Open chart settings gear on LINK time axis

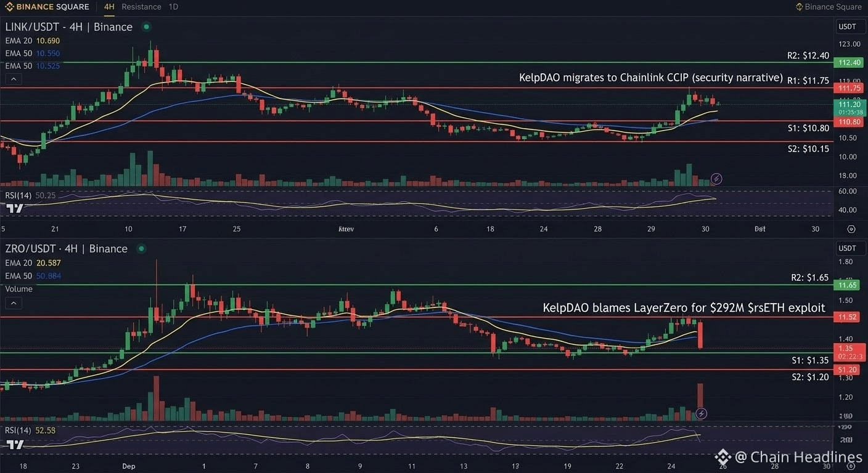coord(851,228)
